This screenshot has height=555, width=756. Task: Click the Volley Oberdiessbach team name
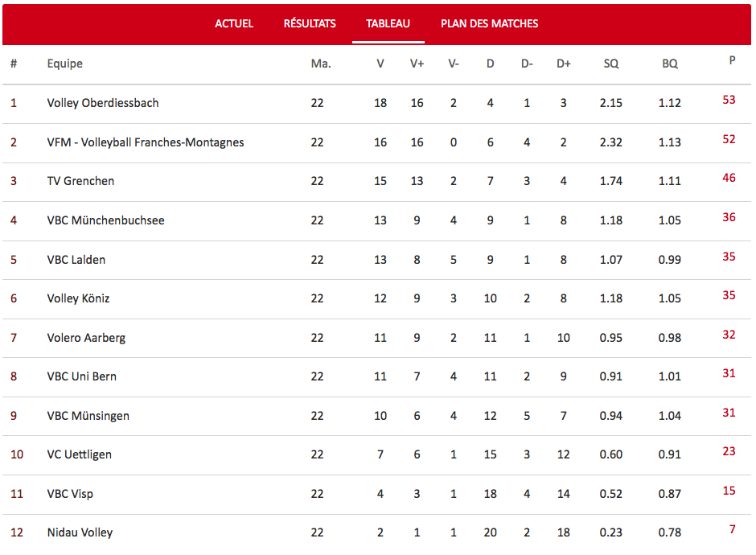coord(103,103)
